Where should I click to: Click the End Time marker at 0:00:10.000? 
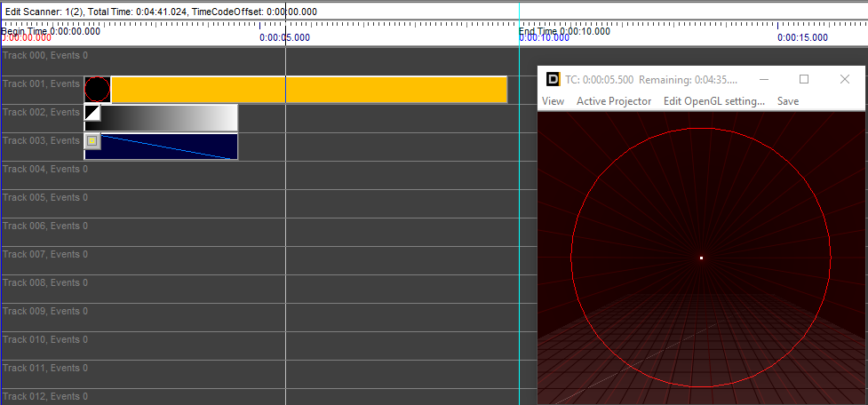coord(564,31)
